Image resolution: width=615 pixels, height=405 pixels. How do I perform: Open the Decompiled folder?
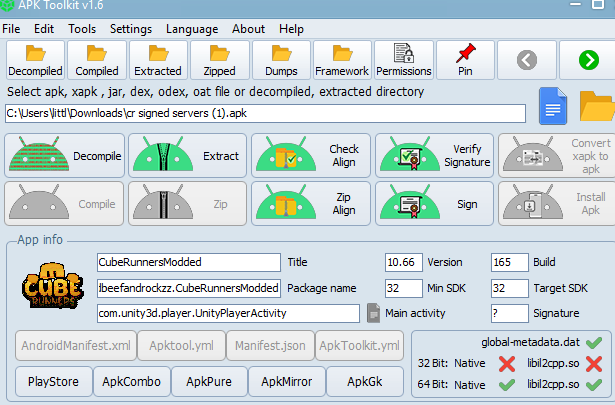(35, 60)
